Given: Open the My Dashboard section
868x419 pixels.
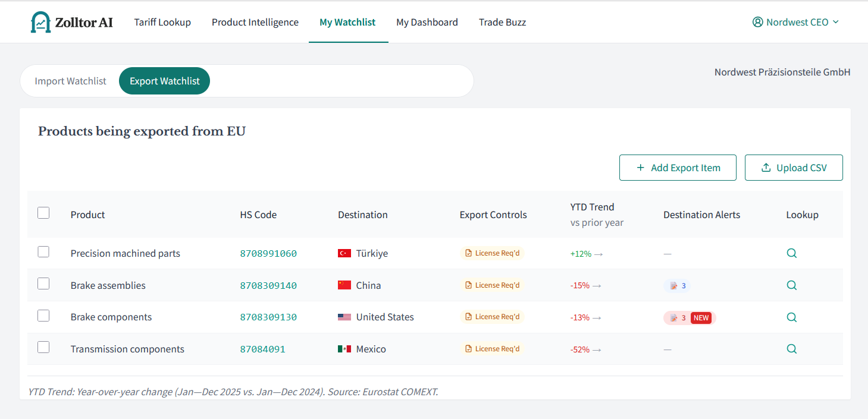Looking at the screenshot, I should (427, 22).
